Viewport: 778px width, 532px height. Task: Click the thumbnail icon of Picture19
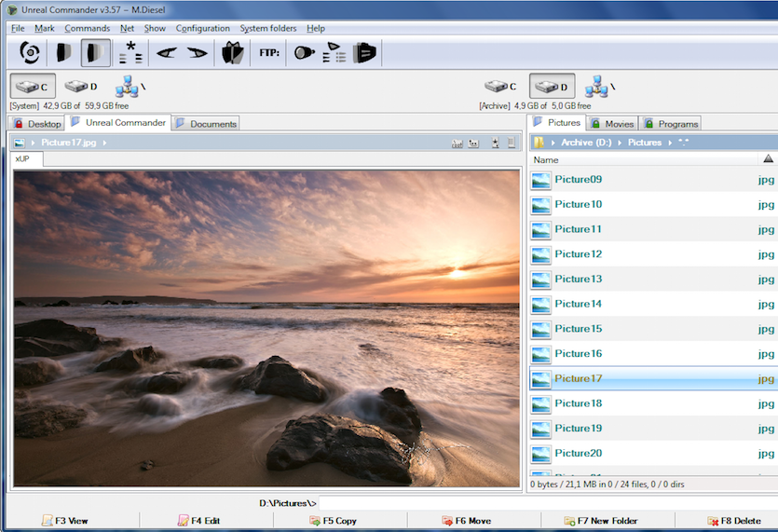(540, 430)
